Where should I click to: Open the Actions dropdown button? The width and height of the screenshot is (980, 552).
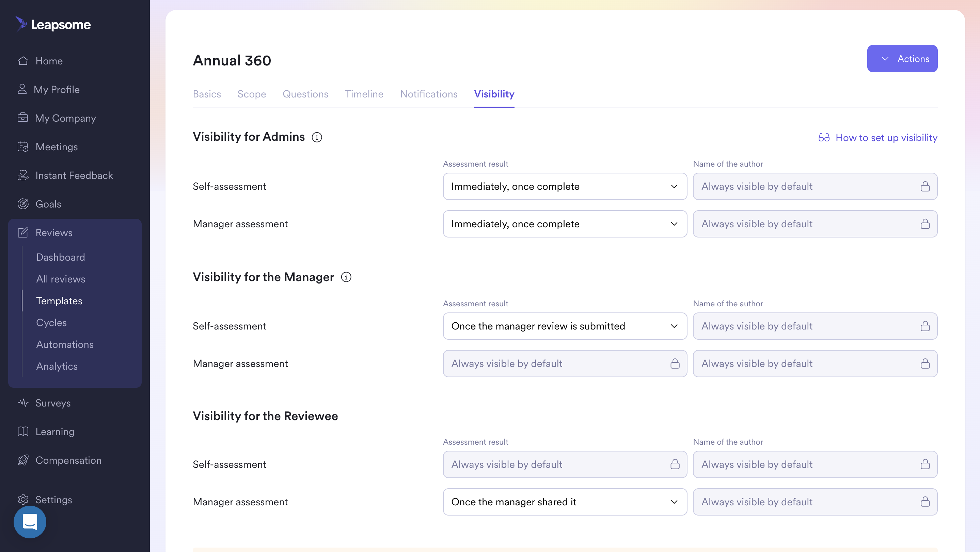tap(902, 59)
